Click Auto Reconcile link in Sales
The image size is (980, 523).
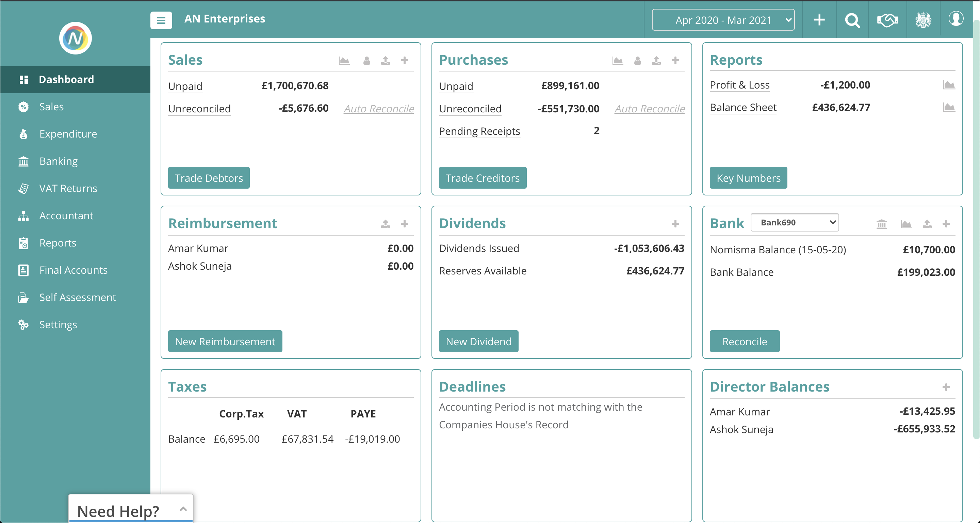coord(378,109)
